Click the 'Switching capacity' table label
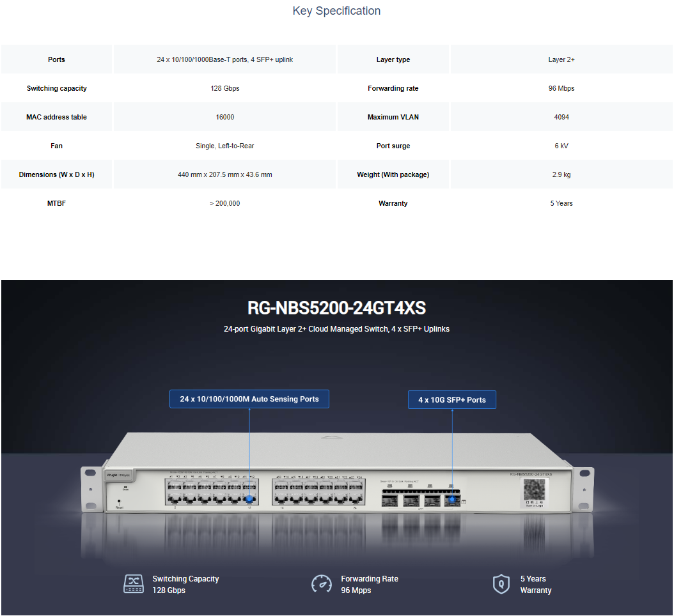 point(57,88)
